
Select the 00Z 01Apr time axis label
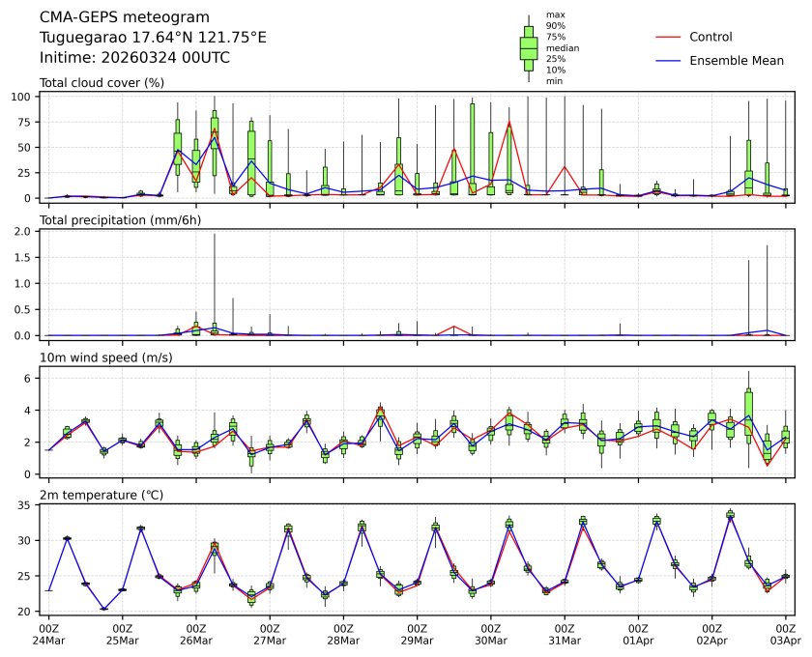(638, 634)
